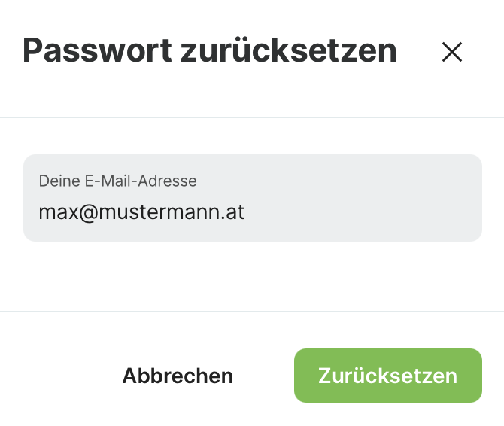
Task: Select Abbrechen to abort password reset
Action: [x=178, y=376]
